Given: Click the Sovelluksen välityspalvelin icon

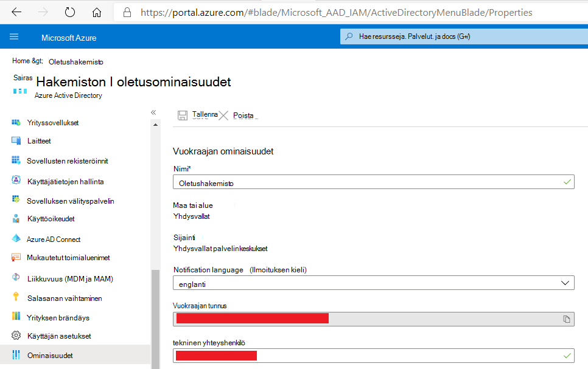Looking at the screenshot, I should coord(16,199).
